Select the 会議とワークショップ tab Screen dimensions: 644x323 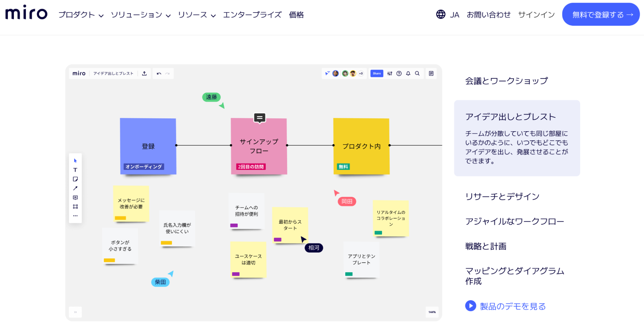506,81
